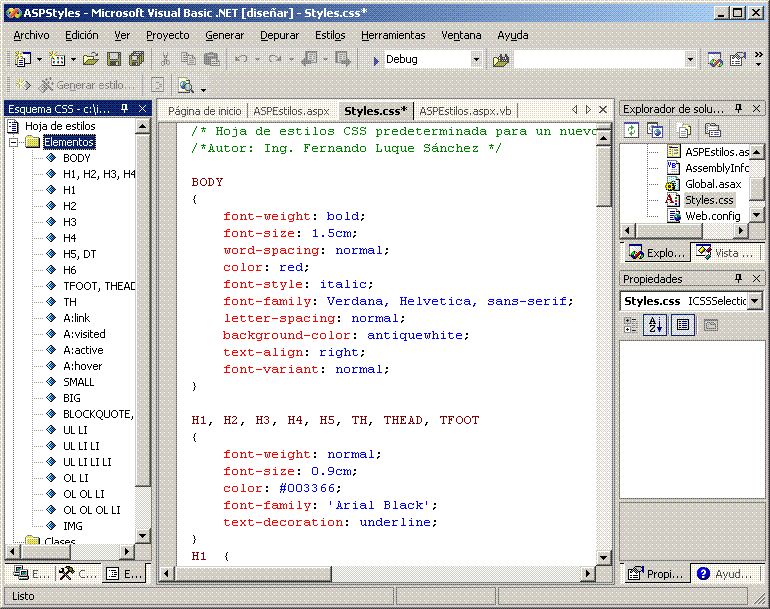
Task: Select A:hover in the CSS outline tree
Action: coord(82,366)
